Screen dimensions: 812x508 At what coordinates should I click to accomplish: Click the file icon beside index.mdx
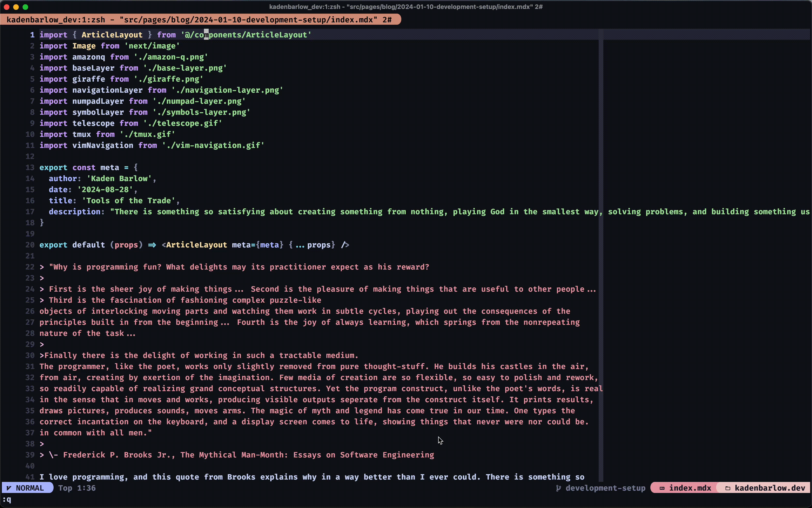point(662,488)
